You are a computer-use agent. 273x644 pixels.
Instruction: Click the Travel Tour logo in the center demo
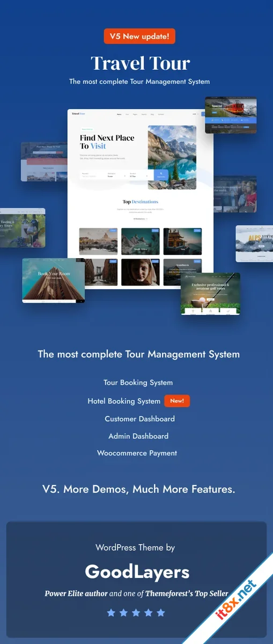pos(78,114)
